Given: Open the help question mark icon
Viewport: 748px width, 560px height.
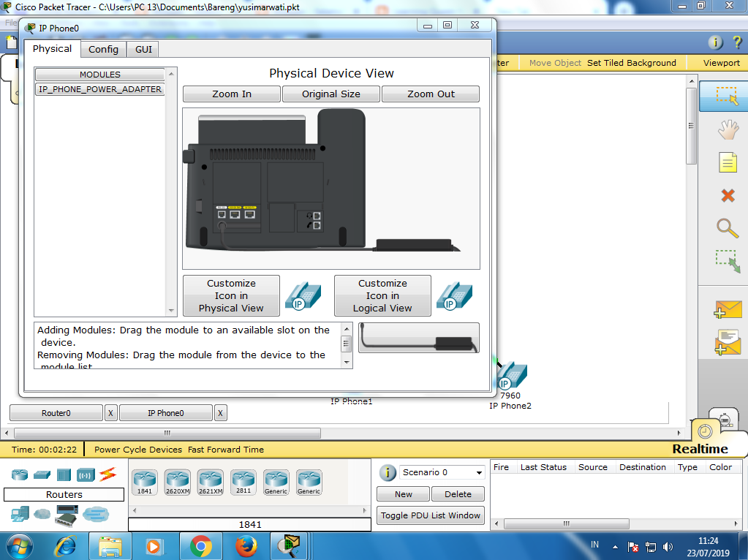Looking at the screenshot, I should pyautogui.click(x=737, y=42).
